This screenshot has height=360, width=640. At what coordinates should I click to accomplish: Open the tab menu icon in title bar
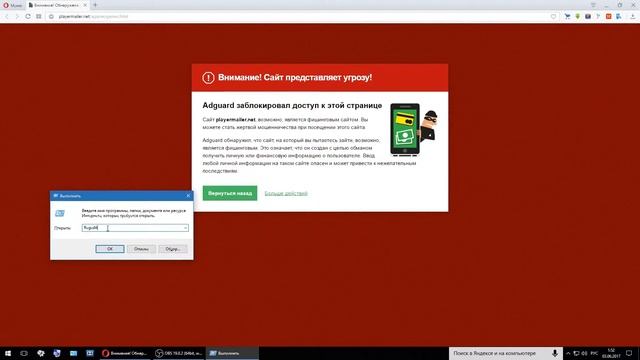pos(593,5)
